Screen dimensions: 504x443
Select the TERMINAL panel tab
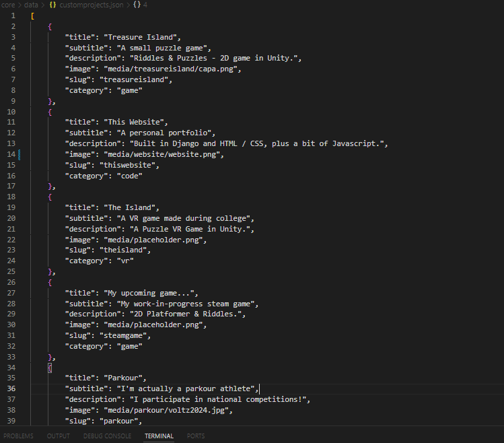pyautogui.click(x=159, y=436)
